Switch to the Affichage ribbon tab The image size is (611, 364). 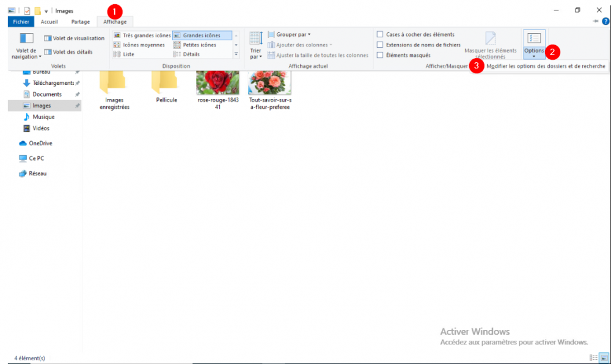pyautogui.click(x=115, y=21)
